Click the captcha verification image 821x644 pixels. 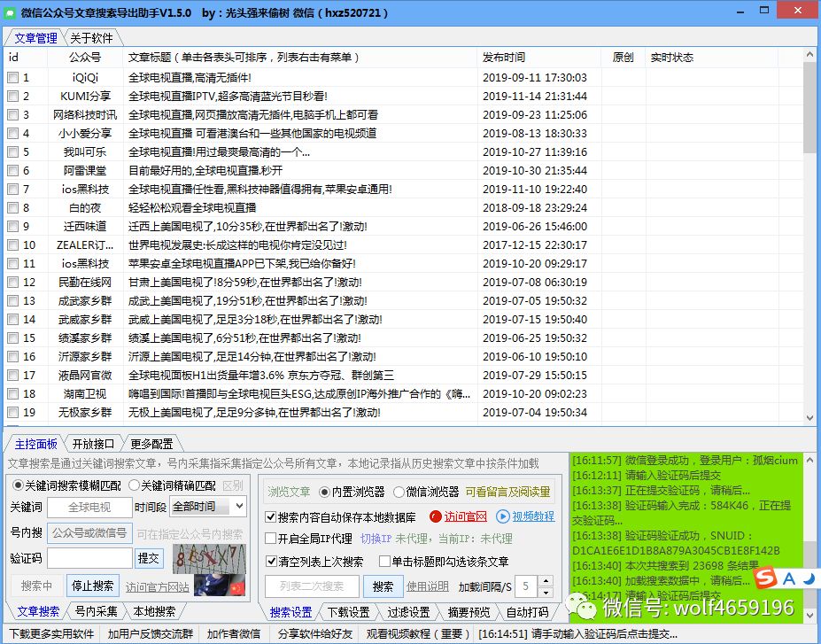pyautogui.click(x=209, y=558)
